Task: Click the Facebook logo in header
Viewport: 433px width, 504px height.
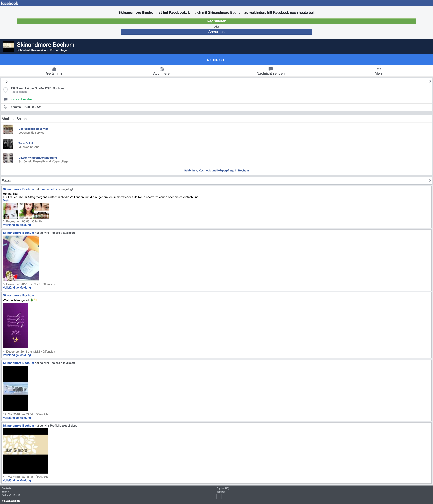Action: [9, 3]
